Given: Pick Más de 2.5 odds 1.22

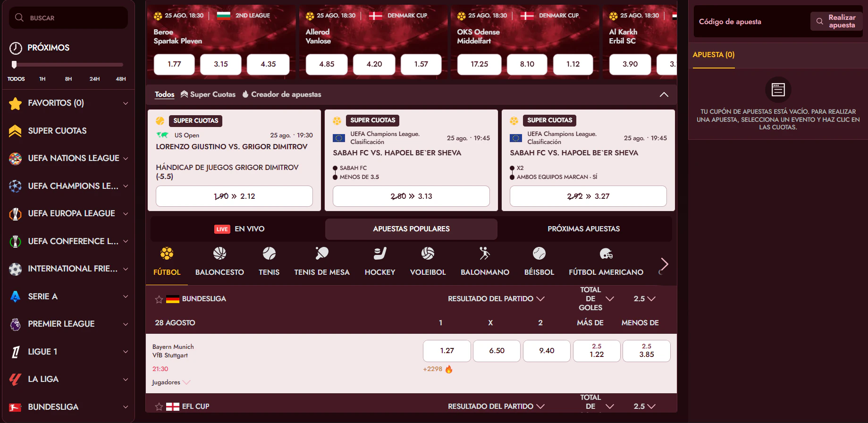Looking at the screenshot, I should pos(597,351).
